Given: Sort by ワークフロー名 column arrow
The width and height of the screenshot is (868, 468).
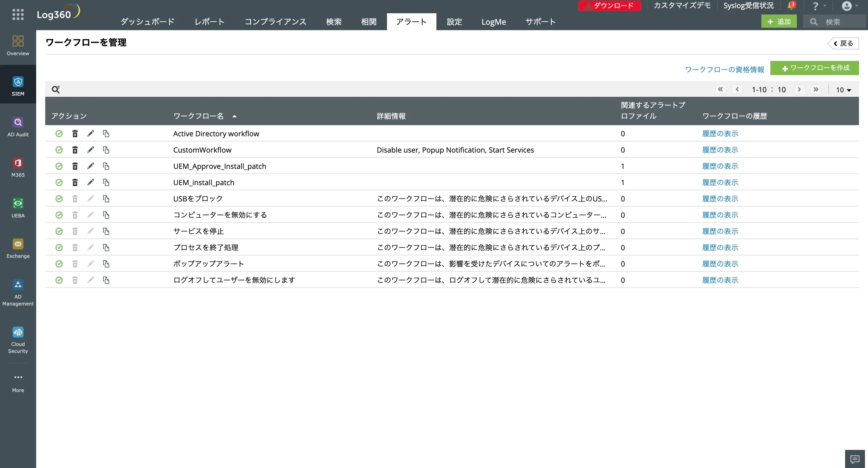Looking at the screenshot, I should point(234,116).
